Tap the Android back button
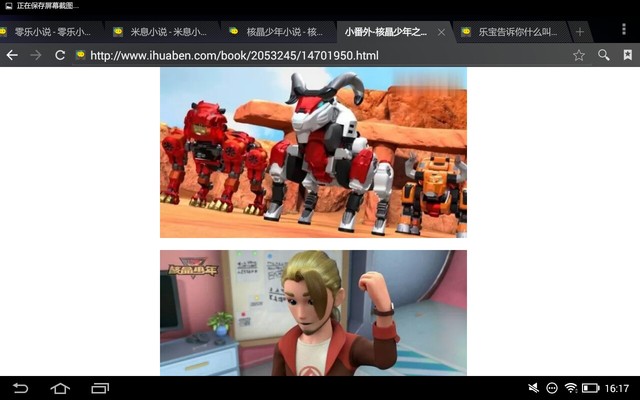 click(20, 388)
